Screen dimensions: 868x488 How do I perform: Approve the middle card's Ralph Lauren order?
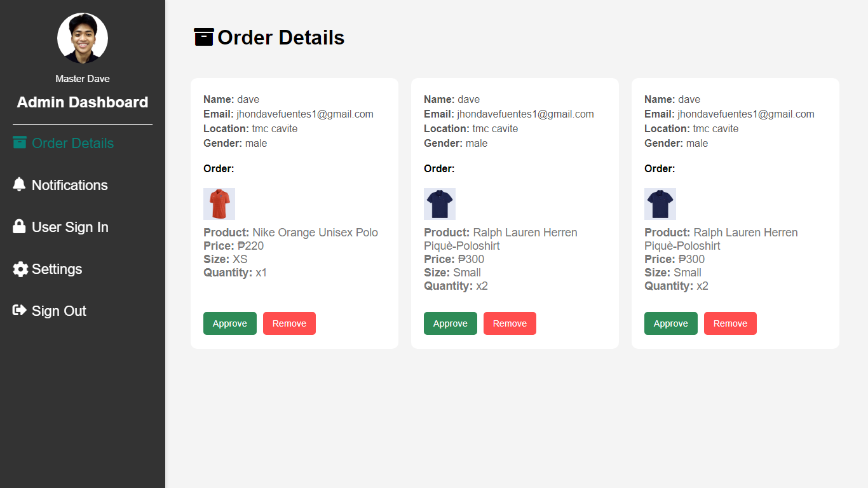coord(451,323)
